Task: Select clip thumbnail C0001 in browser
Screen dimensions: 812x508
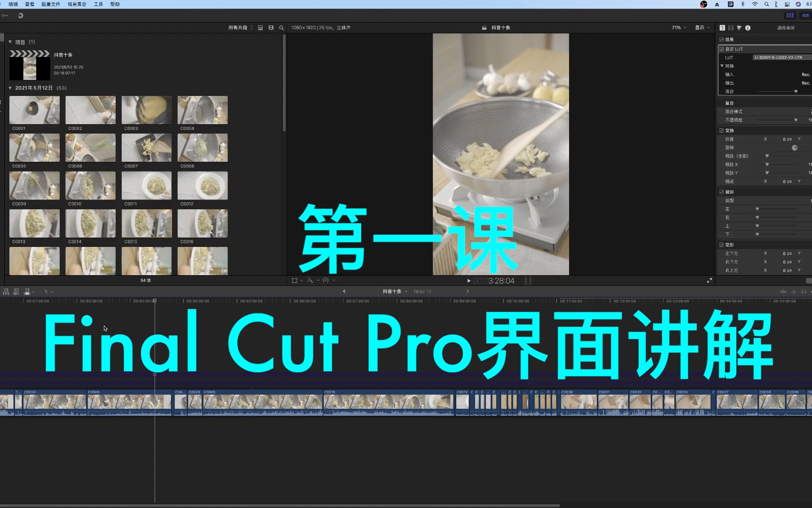Action: [35, 110]
